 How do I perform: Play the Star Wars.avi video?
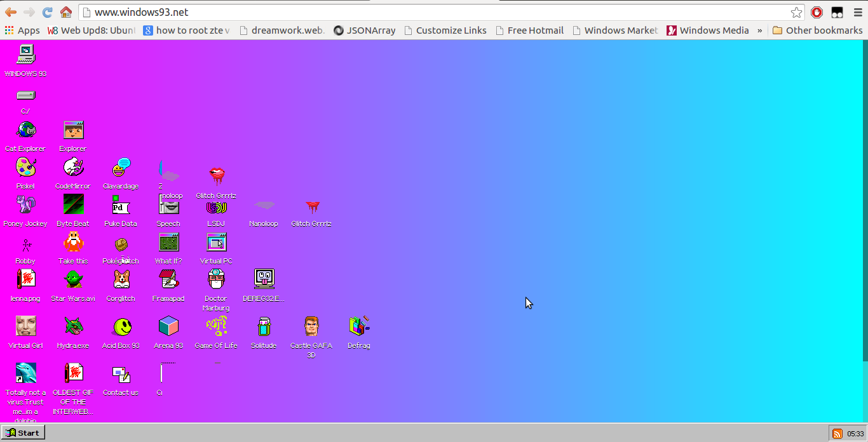click(72, 279)
